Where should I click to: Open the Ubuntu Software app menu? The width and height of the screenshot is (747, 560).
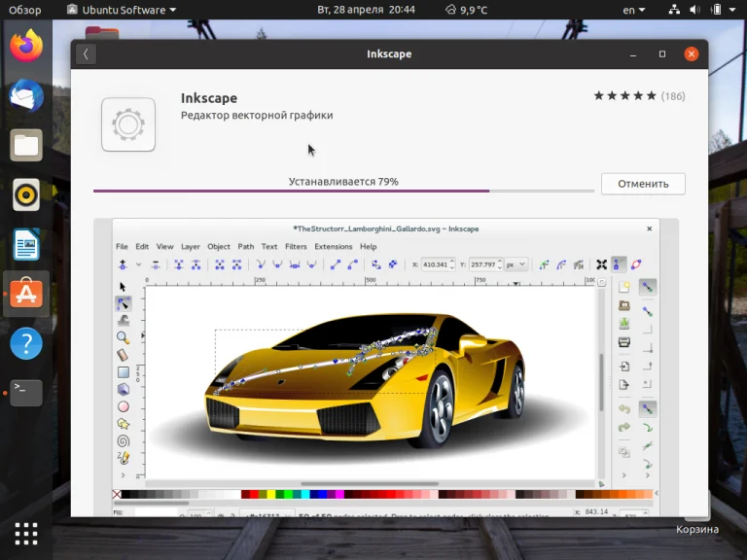[122, 10]
